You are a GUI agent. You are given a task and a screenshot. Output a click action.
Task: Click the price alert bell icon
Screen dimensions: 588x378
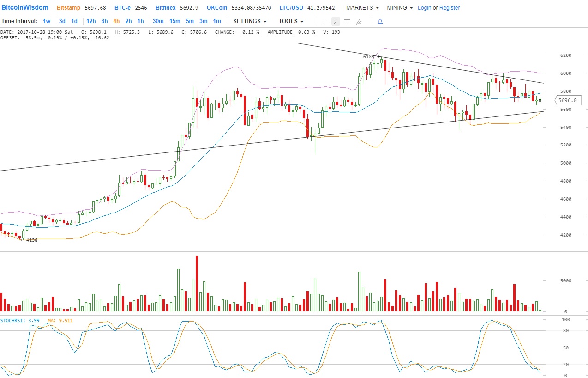click(x=380, y=22)
